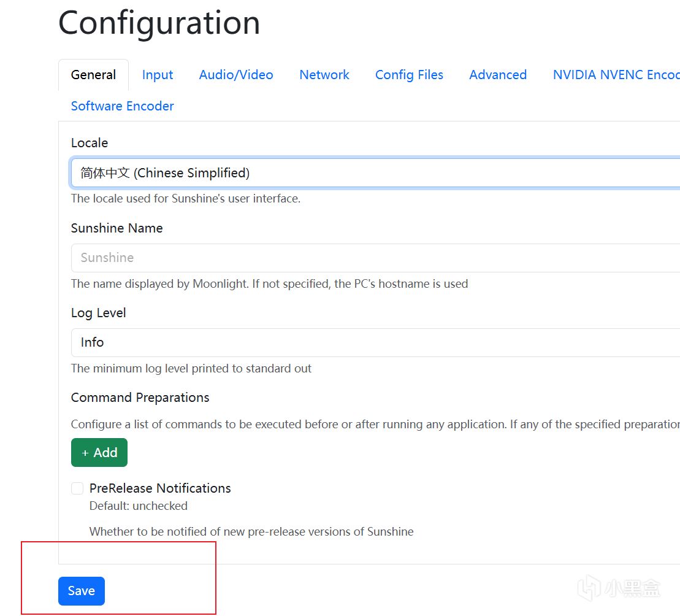The width and height of the screenshot is (680, 616).
Task: Open the Config Files tab
Action: pos(409,75)
